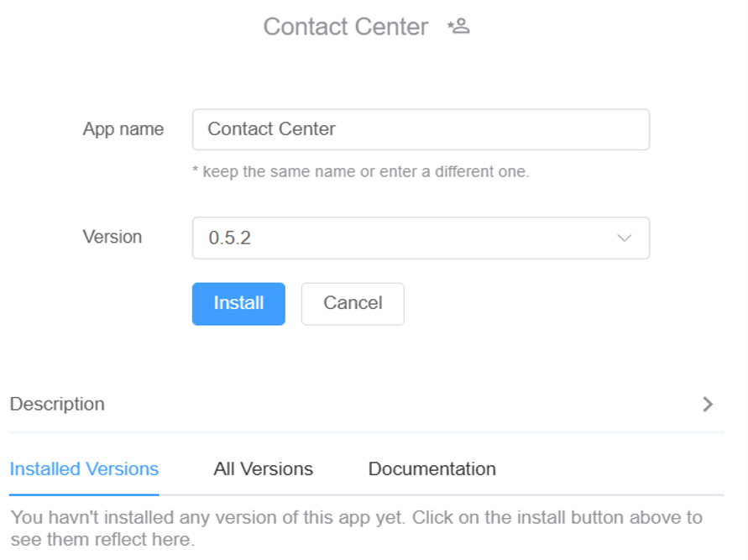Click the 0.5.2 value in the Version selector

pyautogui.click(x=229, y=238)
